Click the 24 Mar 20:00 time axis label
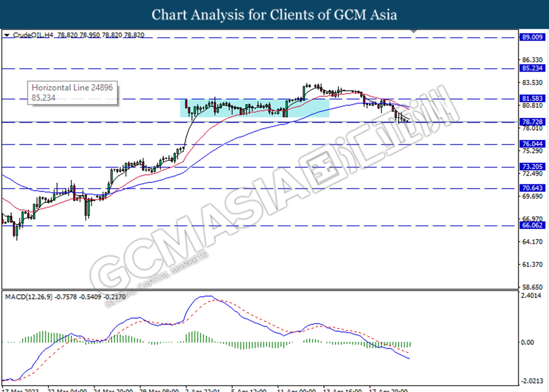Image resolution: width=549 pixels, height=392 pixels. [113, 390]
